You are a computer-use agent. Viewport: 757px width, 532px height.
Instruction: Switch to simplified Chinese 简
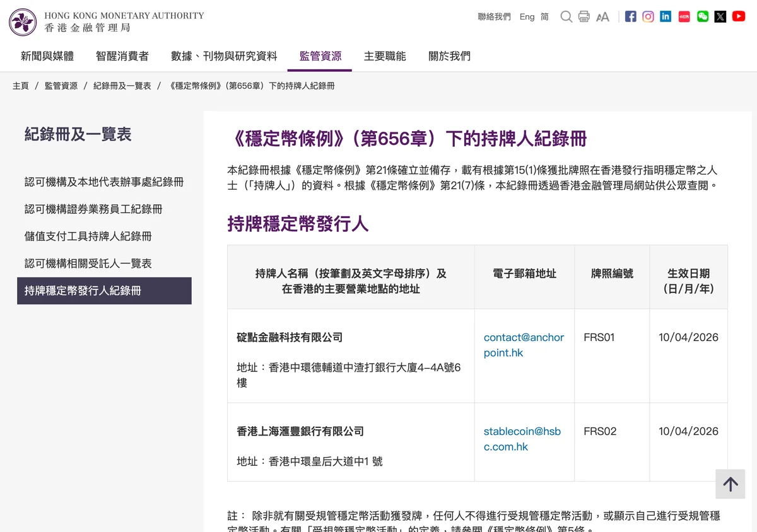tap(544, 17)
